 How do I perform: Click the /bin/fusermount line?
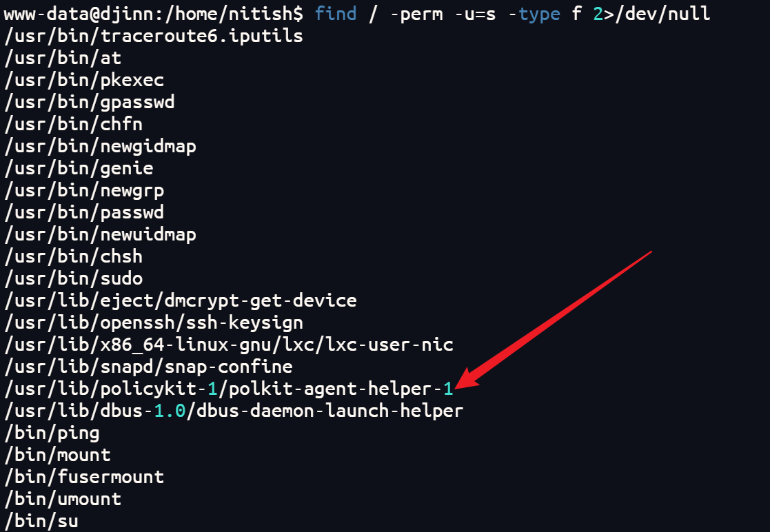pos(84,478)
